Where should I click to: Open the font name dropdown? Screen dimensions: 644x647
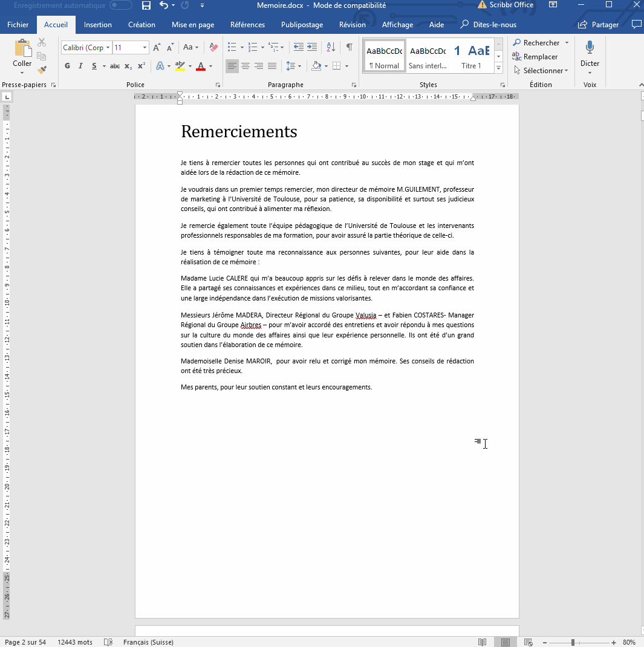pyautogui.click(x=108, y=47)
